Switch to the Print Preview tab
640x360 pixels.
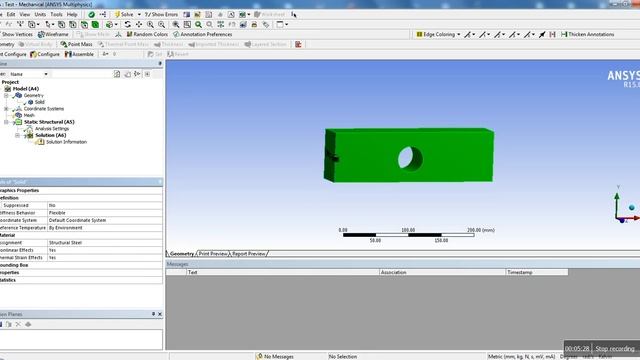click(x=213, y=254)
